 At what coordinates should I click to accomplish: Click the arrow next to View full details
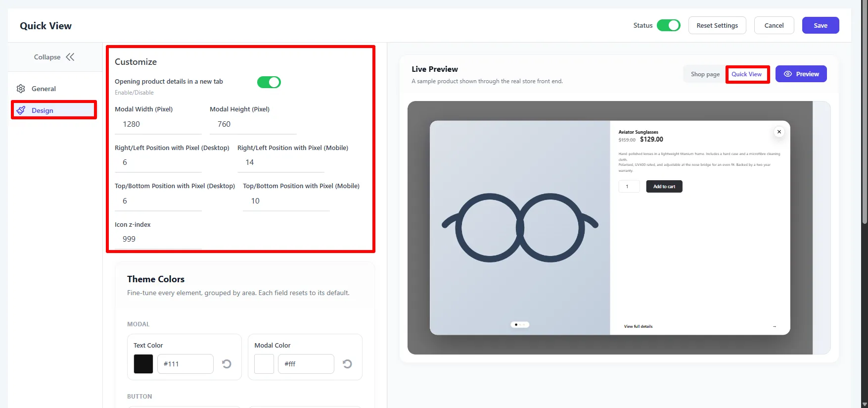(x=775, y=326)
